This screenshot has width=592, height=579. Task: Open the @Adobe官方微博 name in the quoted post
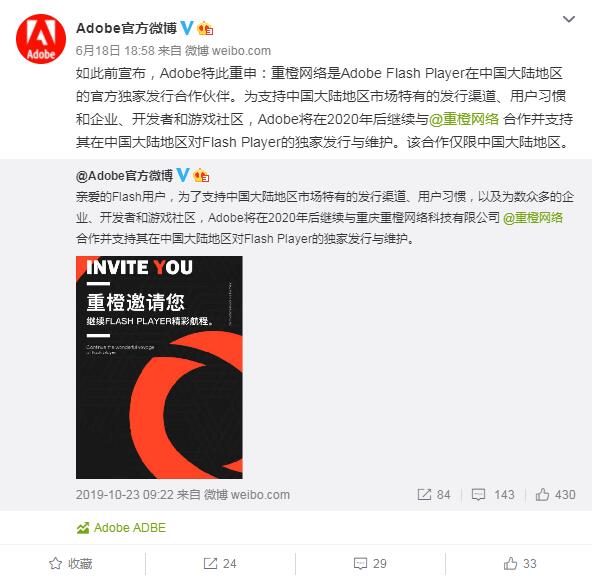(x=124, y=176)
